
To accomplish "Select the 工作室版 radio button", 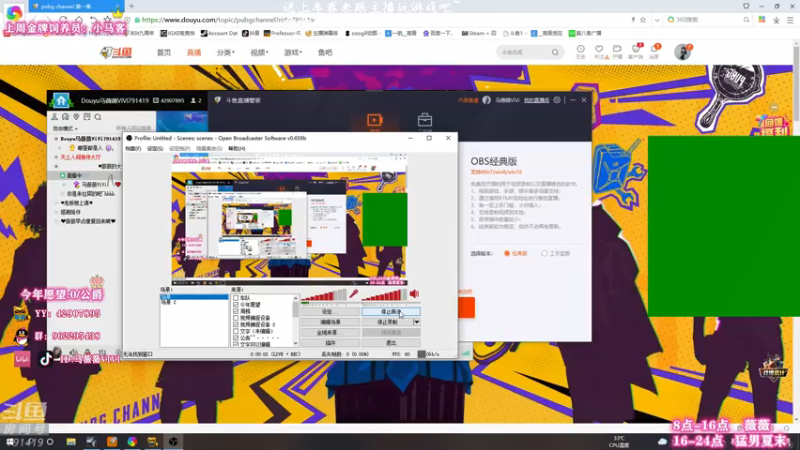I will tap(544, 254).
